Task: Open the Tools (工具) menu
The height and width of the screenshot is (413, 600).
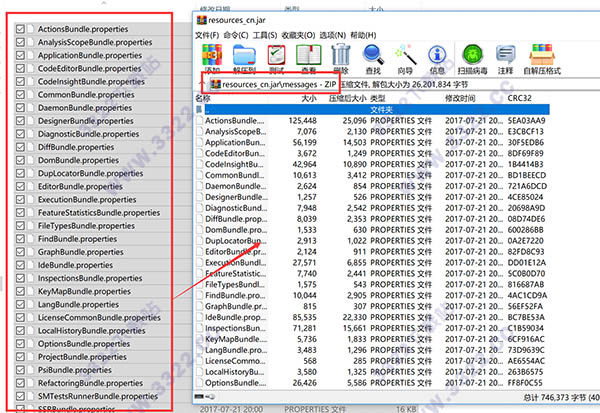Action: click(265, 35)
